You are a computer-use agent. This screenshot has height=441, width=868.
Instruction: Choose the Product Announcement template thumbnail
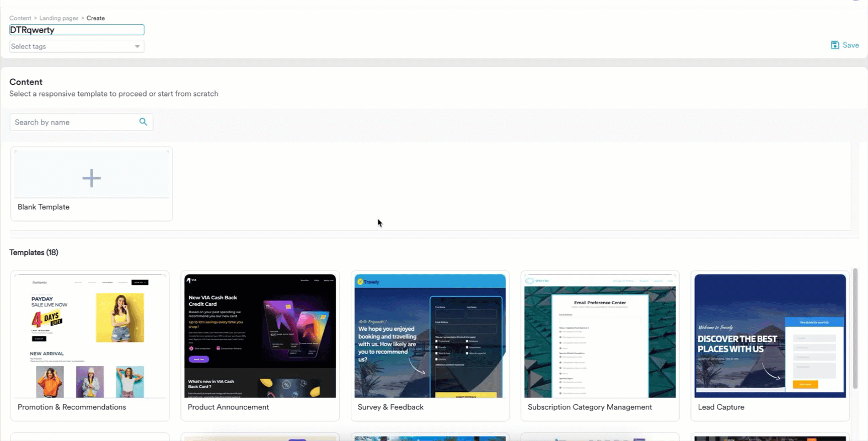tap(260, 336)
